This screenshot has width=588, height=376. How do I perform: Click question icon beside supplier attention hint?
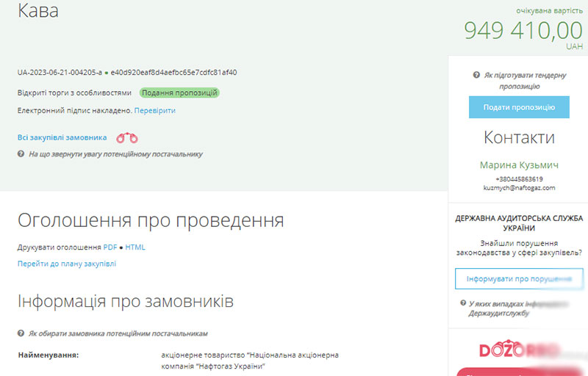(x=21, y=154)
